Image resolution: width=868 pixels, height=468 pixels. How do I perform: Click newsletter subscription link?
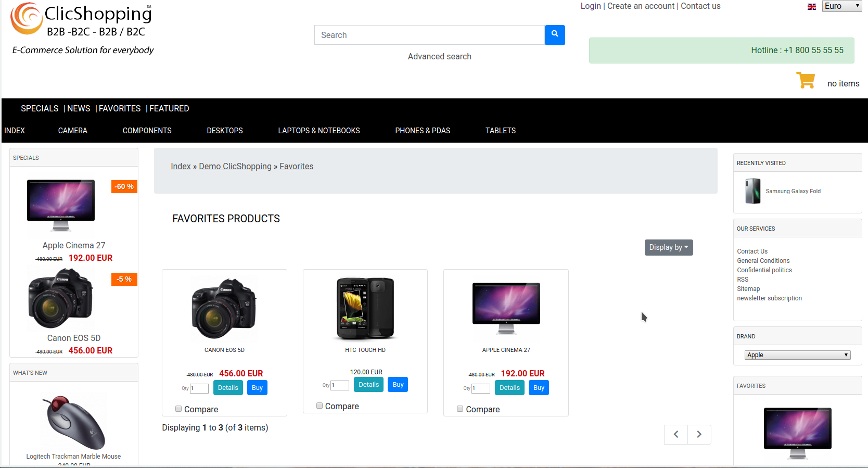tap(769, 298)
